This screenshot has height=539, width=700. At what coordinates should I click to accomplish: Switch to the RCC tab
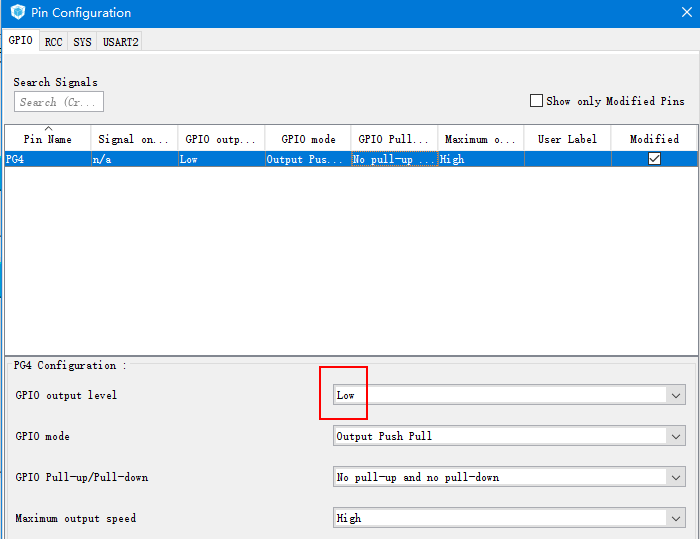tap(54, 42)
